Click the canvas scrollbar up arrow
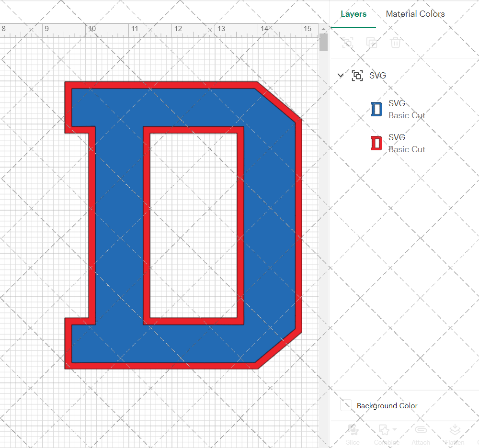Viewport: 479px width, 448px height. tap(323, 29)
